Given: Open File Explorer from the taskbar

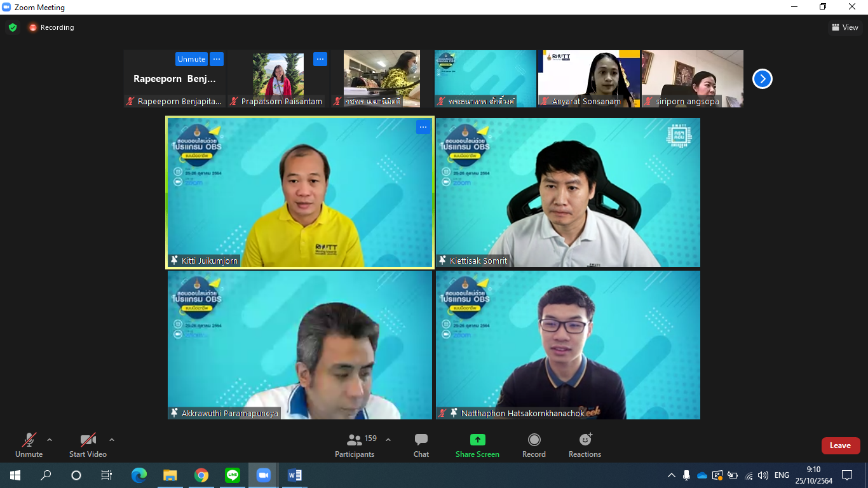Looking at the screenshot, I should (x=170, y=475).
